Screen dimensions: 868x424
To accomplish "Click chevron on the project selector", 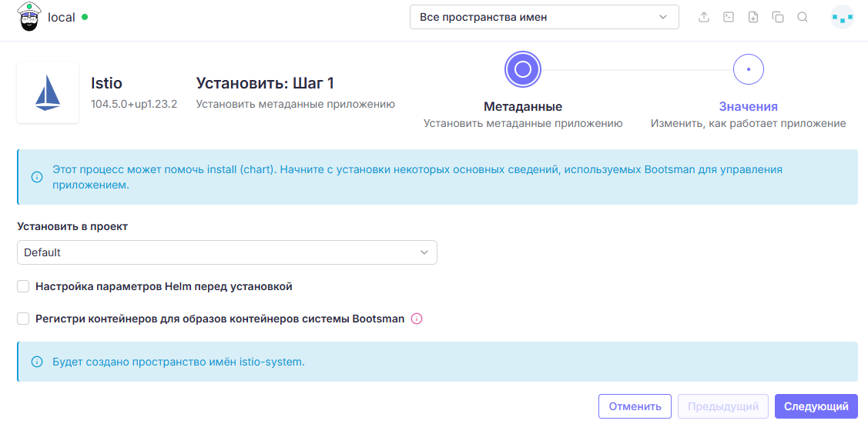I will (x=424, y=252).
